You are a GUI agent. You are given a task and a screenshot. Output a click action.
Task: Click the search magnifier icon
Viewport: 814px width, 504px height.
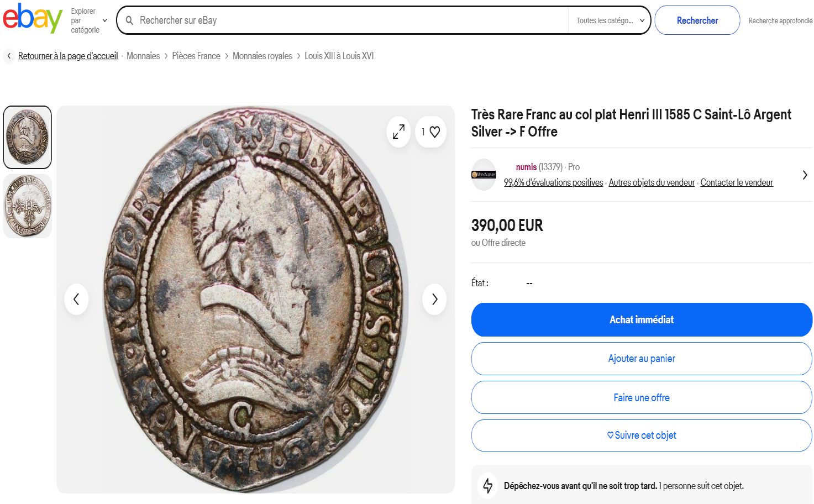coord(129,20)
